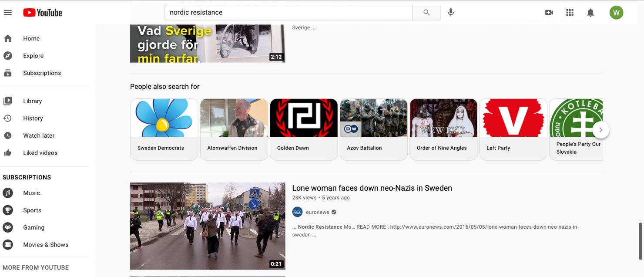
Task: Open the Gaming subscription label
Action: click(34, 227)
